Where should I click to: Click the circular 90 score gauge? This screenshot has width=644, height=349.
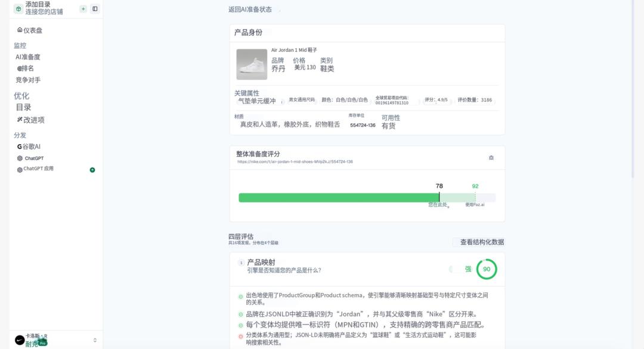click(487, 269)
